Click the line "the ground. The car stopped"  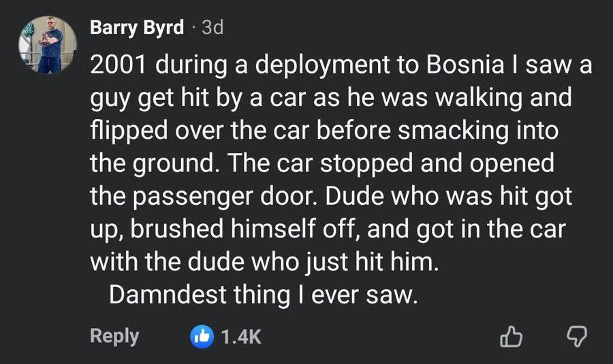coord(319,165)
